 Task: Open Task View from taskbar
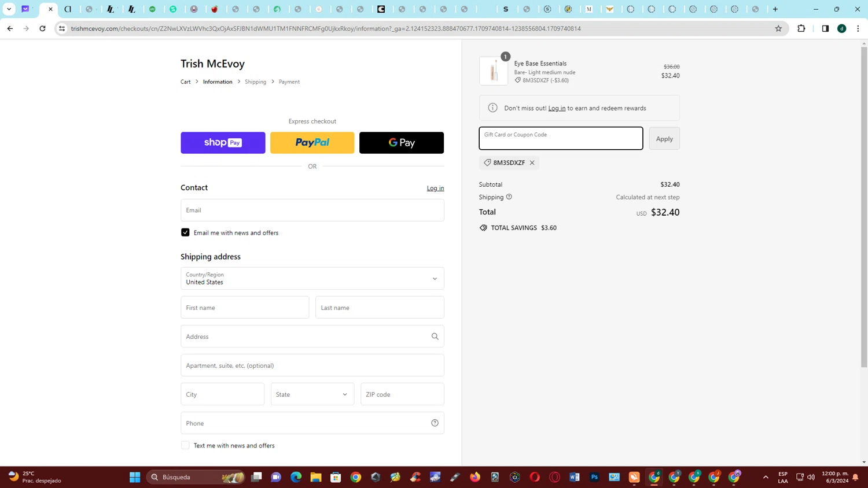pos(256,477)
